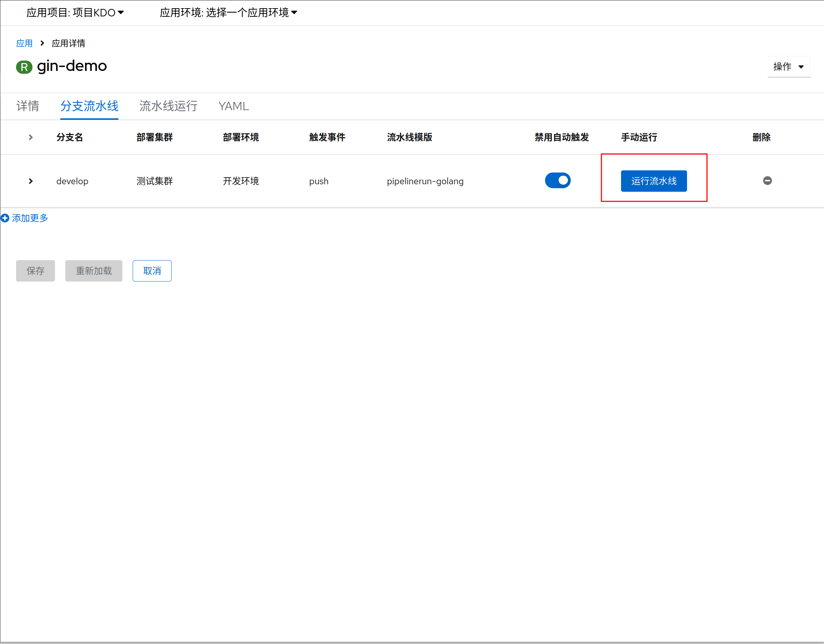The image size is (824, 644).
Task: Toggle 禁用自动触发 switch for develop branch
Action: pos(557,181)
